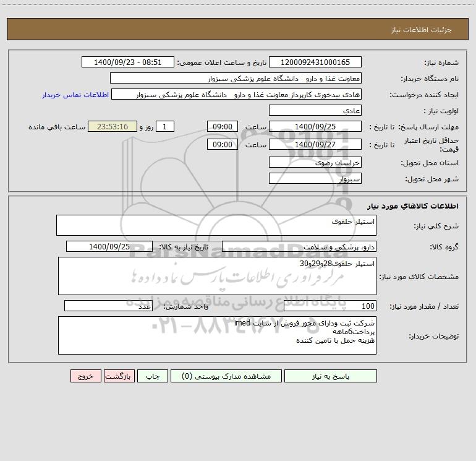Image resolution: width=476 pixels, height=461 pixels.
Task: Click the 'پاسخ به نیاز' button
Action: pos(330,376)
